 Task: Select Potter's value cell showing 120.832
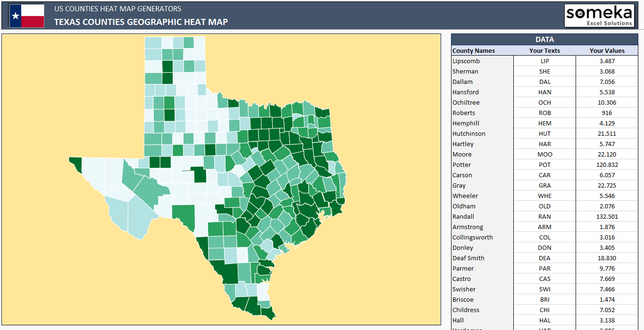coord(607,165)
